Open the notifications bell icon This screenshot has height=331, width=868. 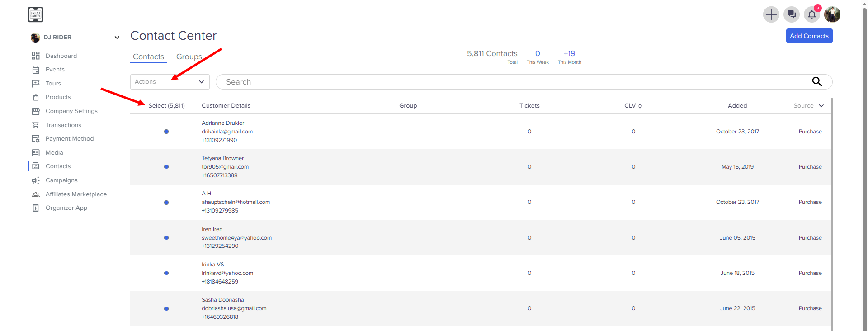point(812,14)
